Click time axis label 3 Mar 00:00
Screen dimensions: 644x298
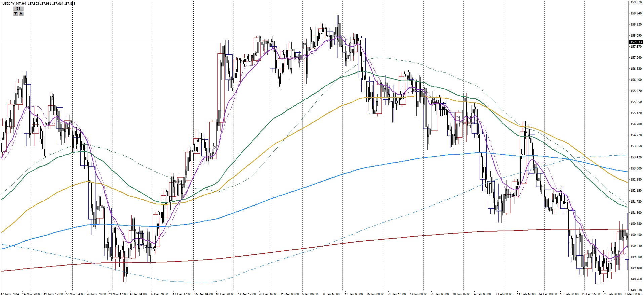click(x=633, y=294)
